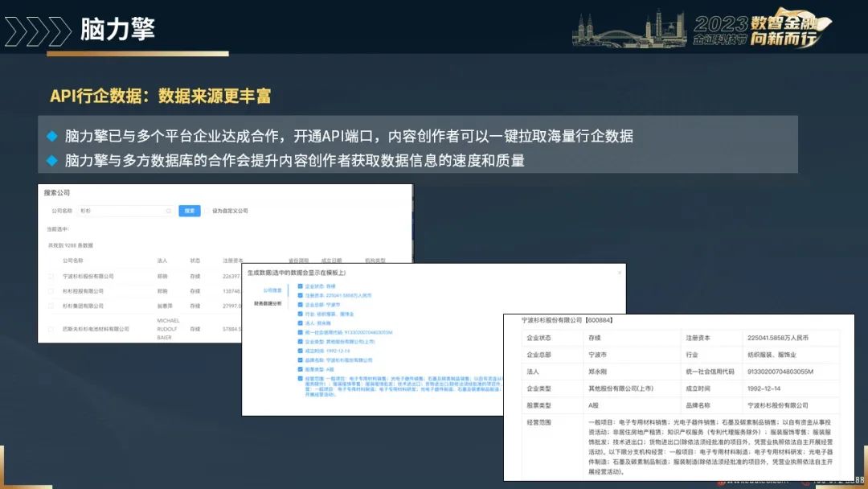
Task: Click 公司名称 column header in results table
Action: pos(72,261)
